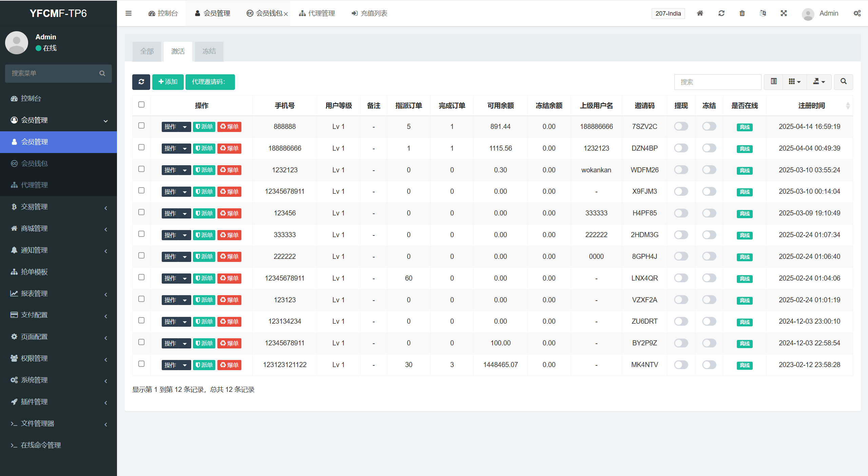
Task: Toggle 提现 switch for user 188886666
Action: pos(681,148)
